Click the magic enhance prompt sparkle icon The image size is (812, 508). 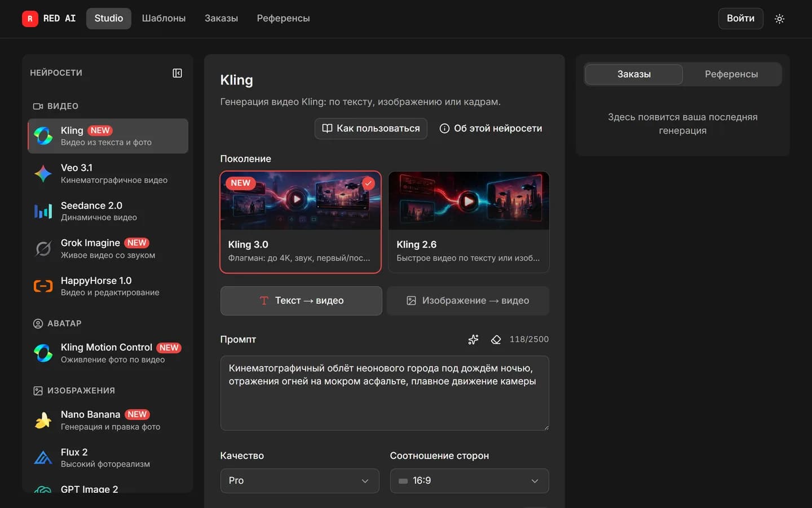[473, 339]
